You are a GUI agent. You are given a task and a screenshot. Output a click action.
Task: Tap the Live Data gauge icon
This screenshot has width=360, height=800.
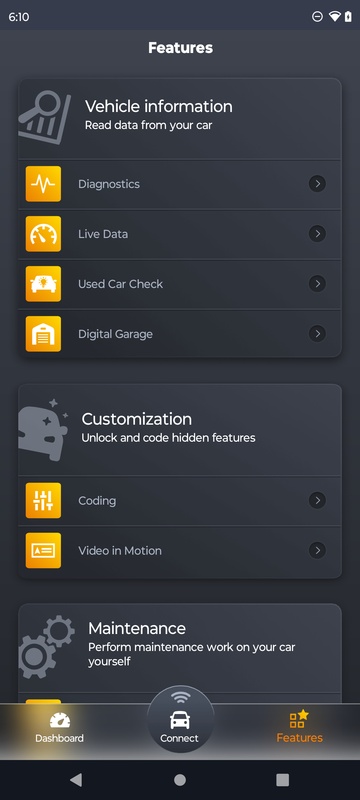tap(43, 234)
